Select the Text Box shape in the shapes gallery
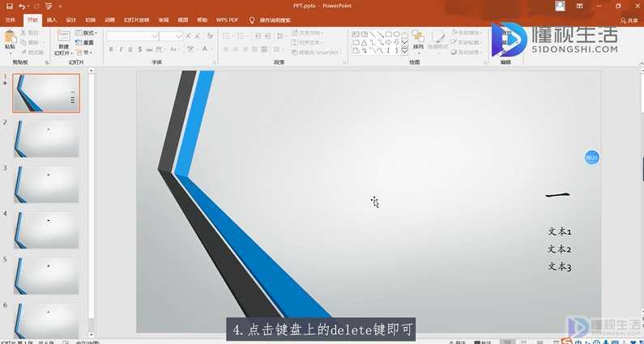Viewport: 644px width, 344px height. point(356,34)
